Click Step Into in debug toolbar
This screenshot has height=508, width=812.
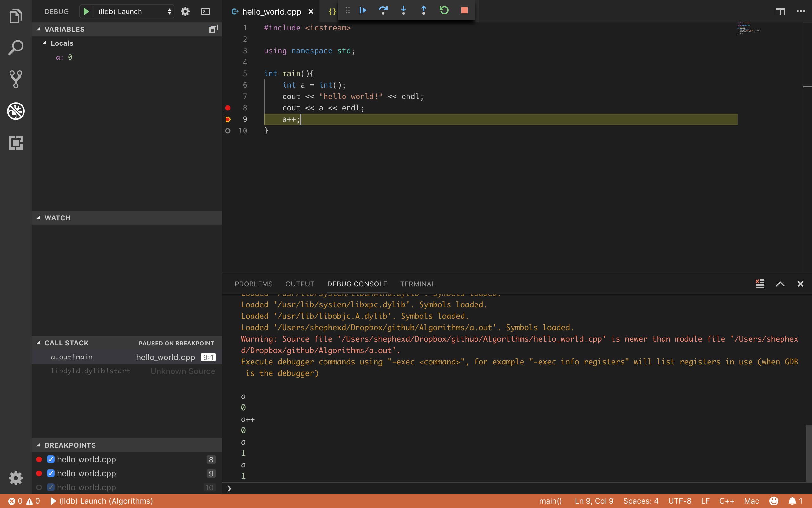coord(403,10)
